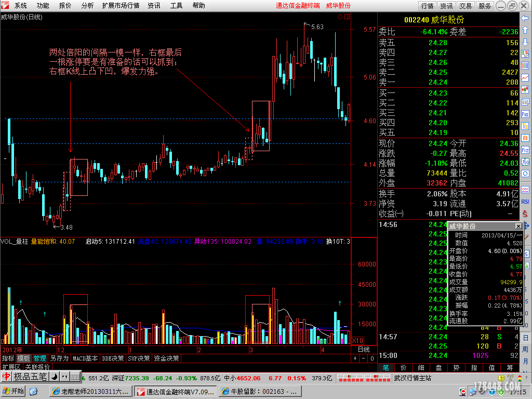Click the X10 volume scale label

pos(357,340)
